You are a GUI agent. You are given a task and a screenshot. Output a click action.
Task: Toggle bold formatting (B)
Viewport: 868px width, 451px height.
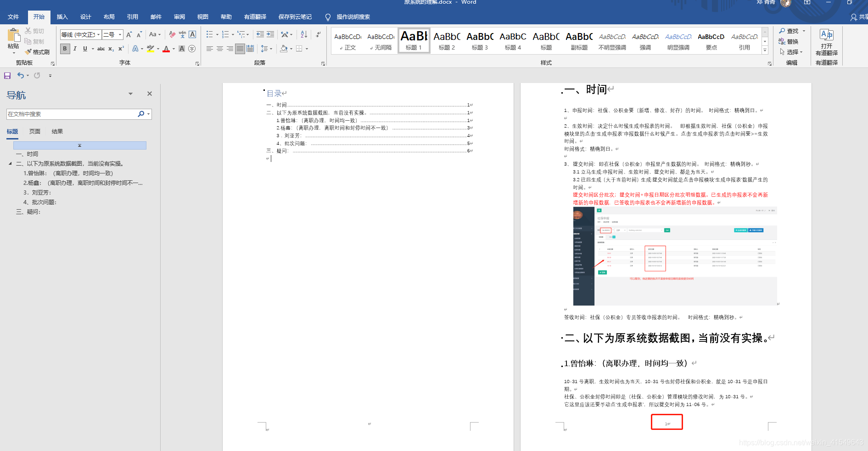[x=65, y=49]
